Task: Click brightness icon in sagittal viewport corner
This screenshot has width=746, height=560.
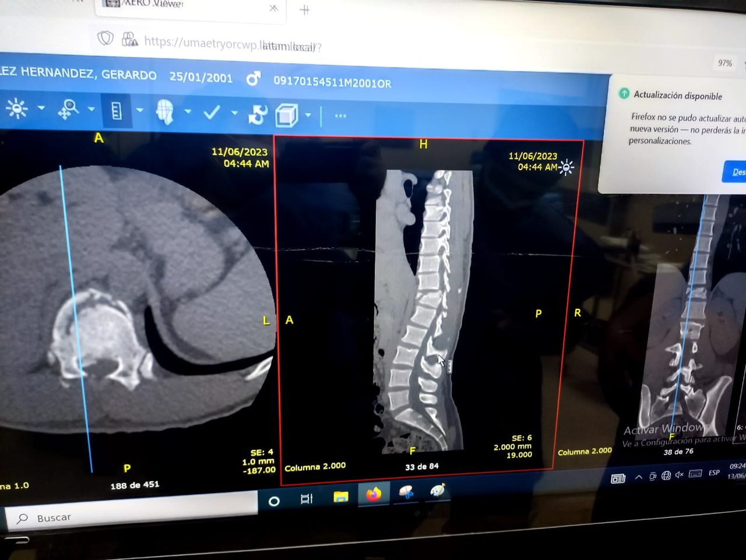Action: click(566, 168)
